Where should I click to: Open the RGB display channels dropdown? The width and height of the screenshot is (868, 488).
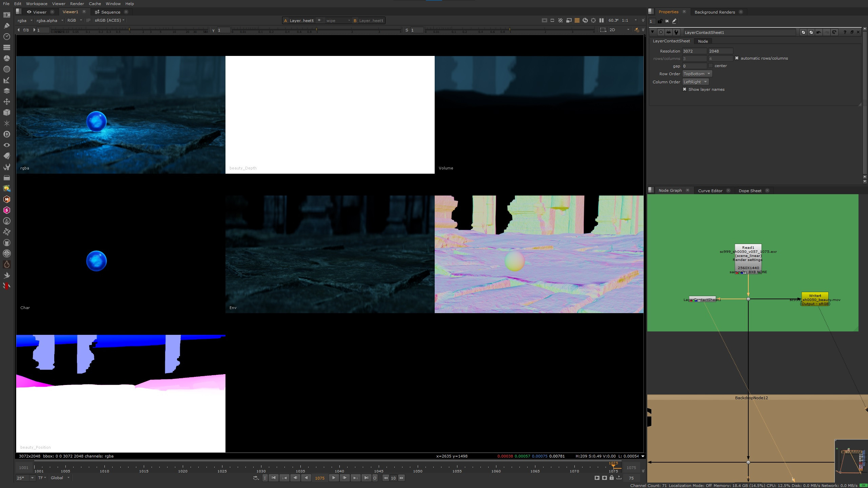[75, 20]
